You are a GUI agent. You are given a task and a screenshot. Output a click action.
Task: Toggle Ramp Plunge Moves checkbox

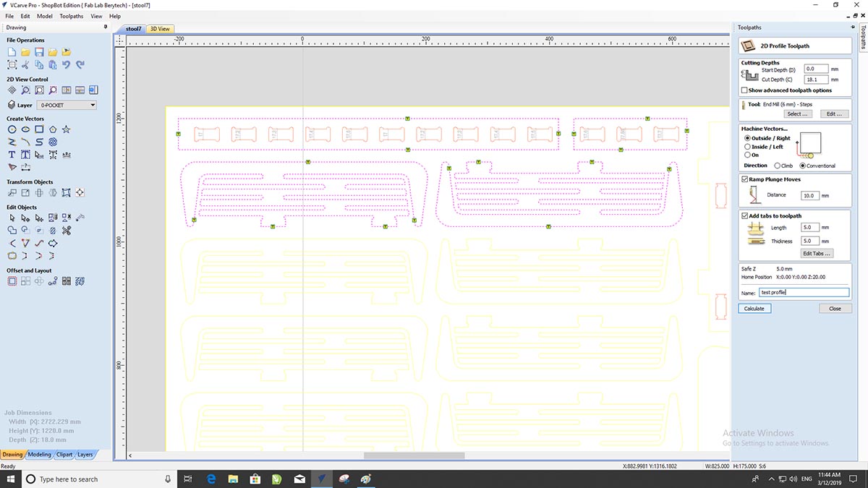pos(745,179)
